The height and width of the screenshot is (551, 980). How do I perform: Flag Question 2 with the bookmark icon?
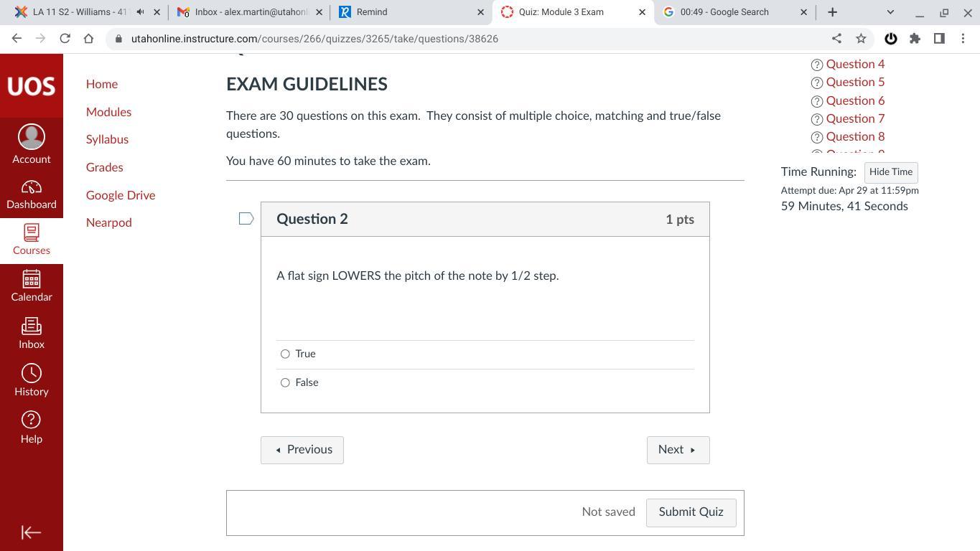246,219
